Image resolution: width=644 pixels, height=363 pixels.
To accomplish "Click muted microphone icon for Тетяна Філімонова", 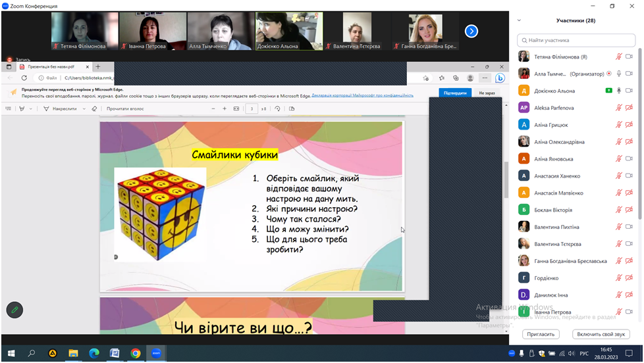I will (x=618, y=57).
